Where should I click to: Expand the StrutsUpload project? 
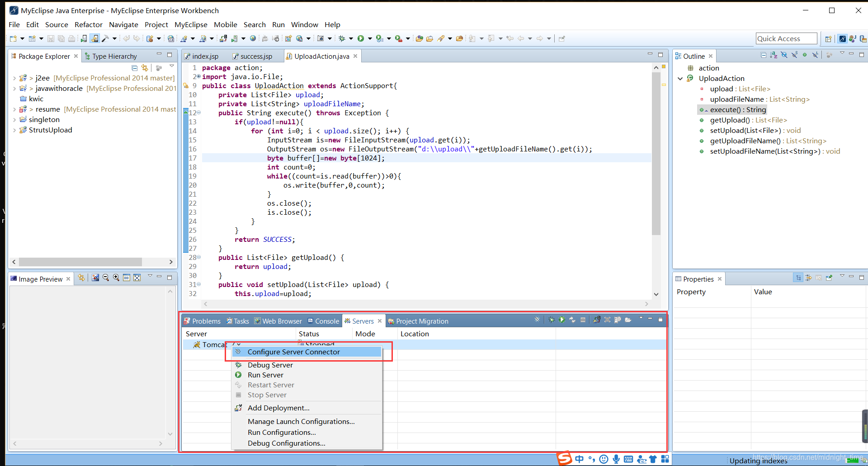pyautogui.click(x=14, y=130)
